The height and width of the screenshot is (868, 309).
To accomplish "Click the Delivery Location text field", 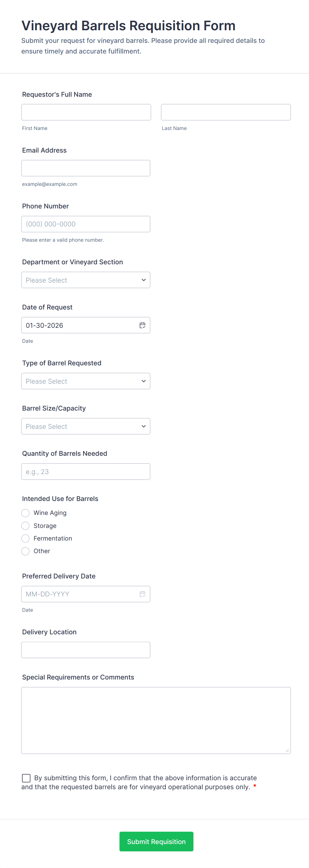I will (x=85, y=650).
